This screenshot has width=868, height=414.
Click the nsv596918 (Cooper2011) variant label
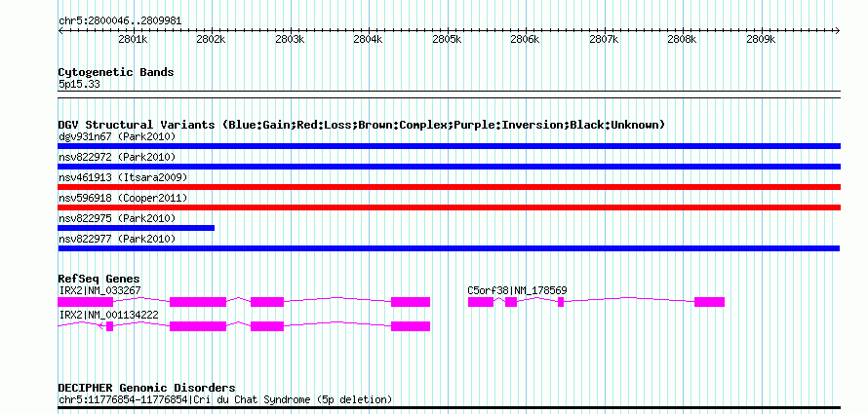(x=123, y=198)
